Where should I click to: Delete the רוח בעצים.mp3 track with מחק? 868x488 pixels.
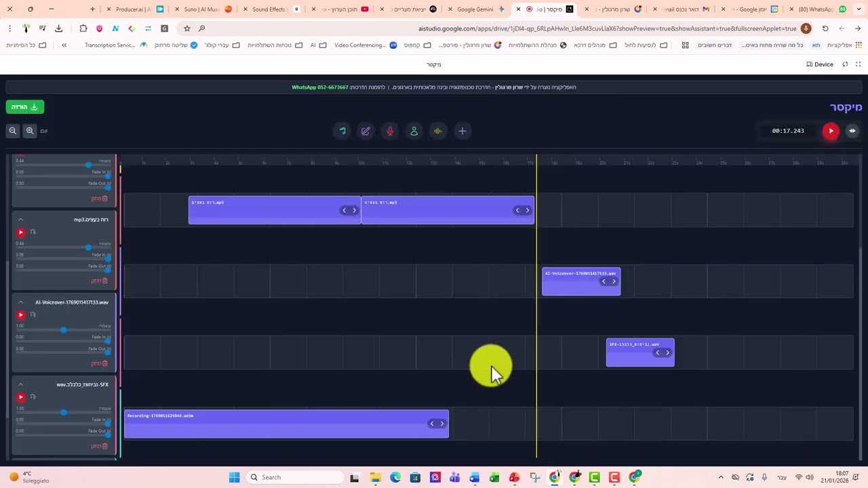pyautogui.click(x=99, y=281)
